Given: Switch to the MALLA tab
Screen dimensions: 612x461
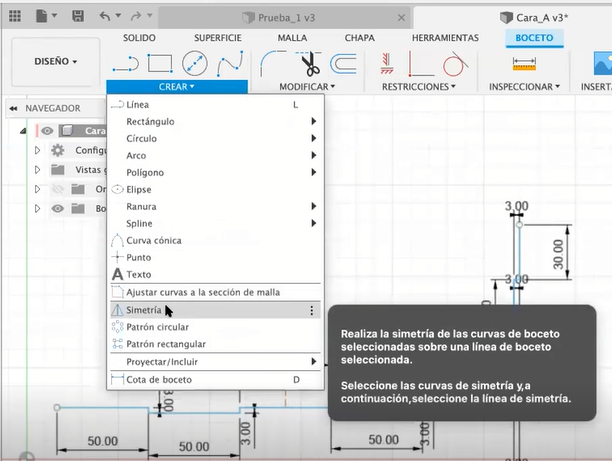Looking at the screenshot, I should click(292, 38).
